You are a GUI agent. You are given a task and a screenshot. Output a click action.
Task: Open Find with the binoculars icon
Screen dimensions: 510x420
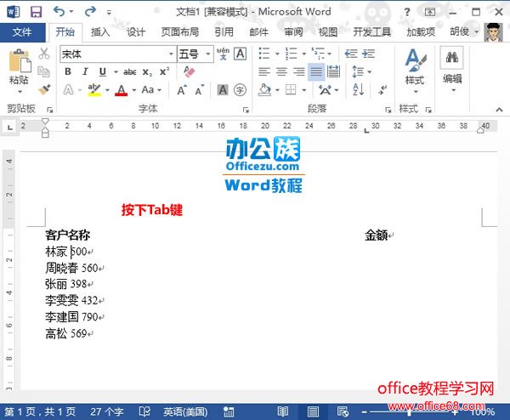452,57
